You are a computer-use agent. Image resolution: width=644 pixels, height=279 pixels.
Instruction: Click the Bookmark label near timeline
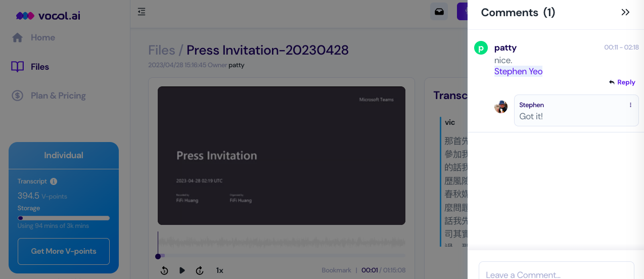pos(336,270)
